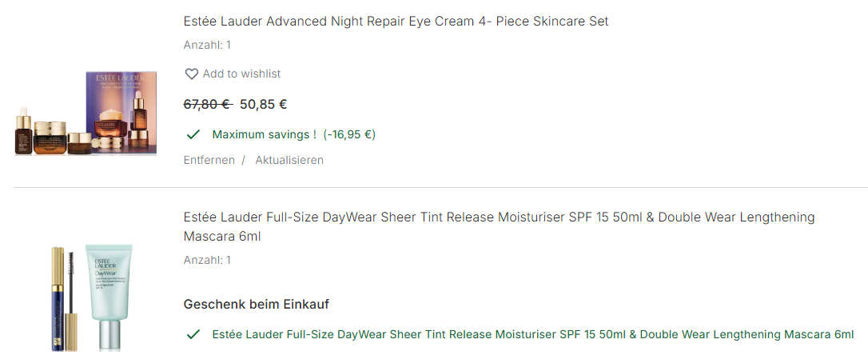Open the Advanced Night Repair Eye Cream title
This screenshot has height=363, width=868.
[396, 22]
